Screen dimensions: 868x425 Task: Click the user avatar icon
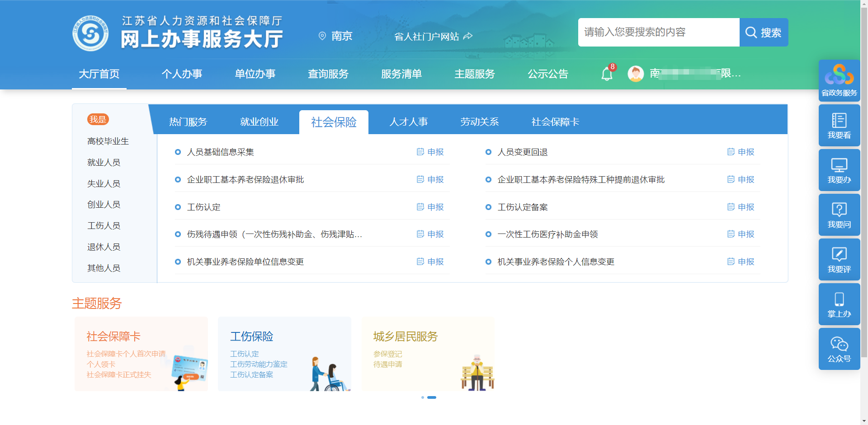[x=636, y=74]
